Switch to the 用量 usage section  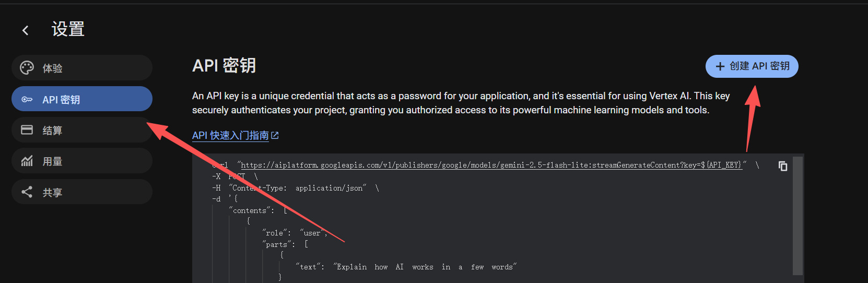[82, 161]
